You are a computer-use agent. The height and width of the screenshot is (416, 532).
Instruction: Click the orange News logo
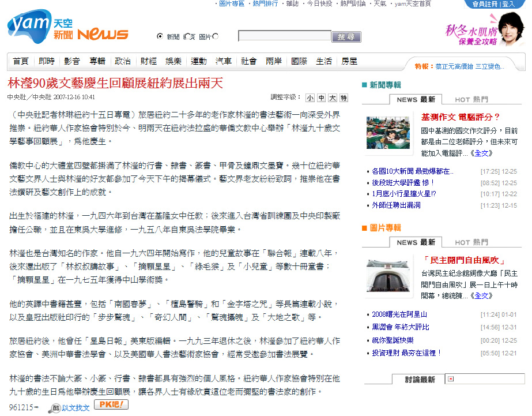pos(103,35)
